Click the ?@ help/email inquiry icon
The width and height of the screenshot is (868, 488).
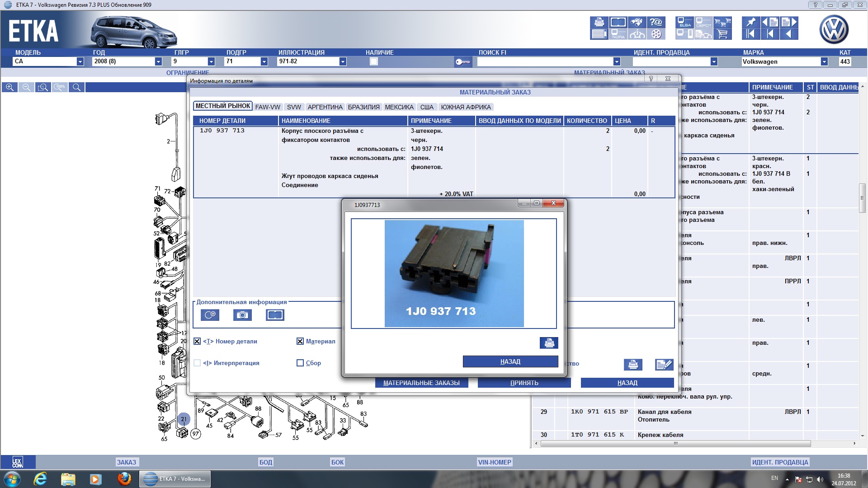pos(656,22)
